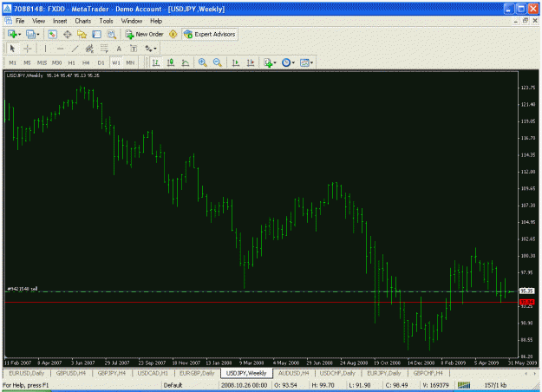Switch to the USDCAD,H1 chart tab
Image resolution: width=542 pixels, height=392 pixels.
point(153,373)
